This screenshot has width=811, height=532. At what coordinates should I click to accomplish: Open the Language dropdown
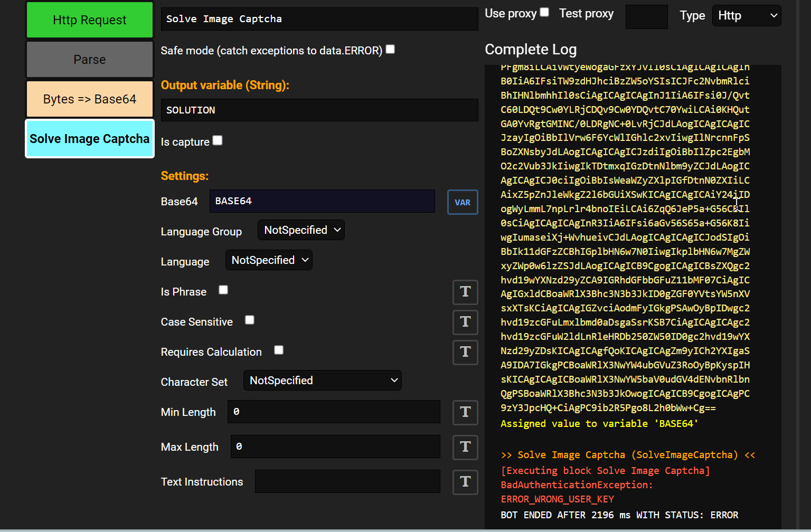coord(269,260)
